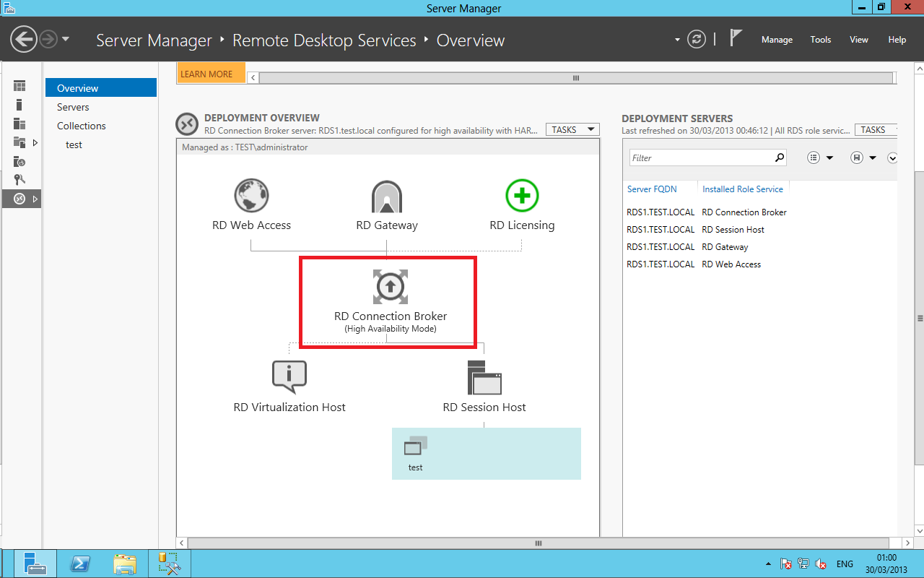Open the Deployment Servers TASKS dropdown
924x578 pixels.
pos(876,129)
